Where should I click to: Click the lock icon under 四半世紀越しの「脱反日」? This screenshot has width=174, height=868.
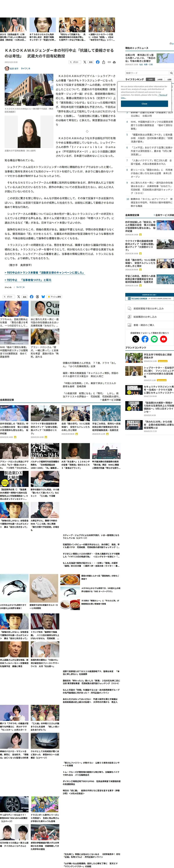15,437
